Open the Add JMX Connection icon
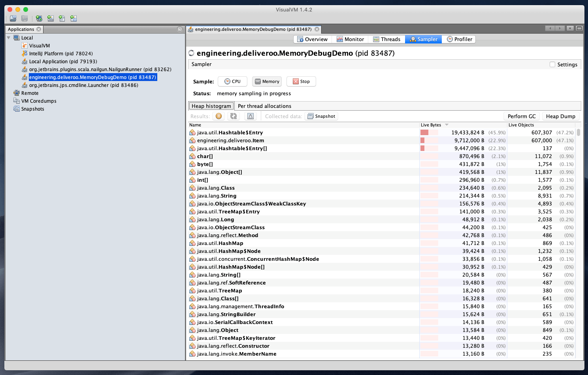 (x=51, y=18)
